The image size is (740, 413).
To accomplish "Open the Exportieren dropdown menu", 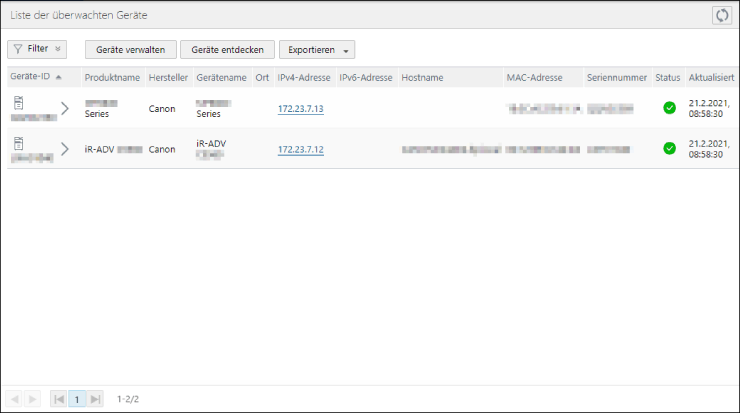I will click(x=316, y=50).
